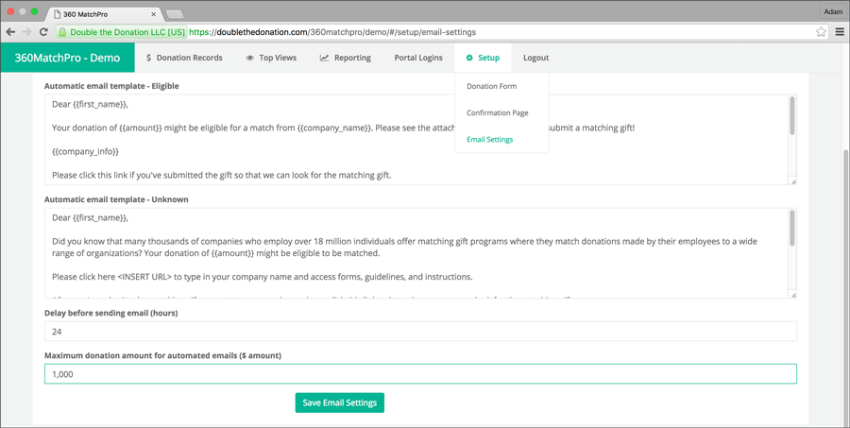This screenshot has height=428, width=850.
Task: Select Donation Form from Setup menu
Action: (491, 87)
